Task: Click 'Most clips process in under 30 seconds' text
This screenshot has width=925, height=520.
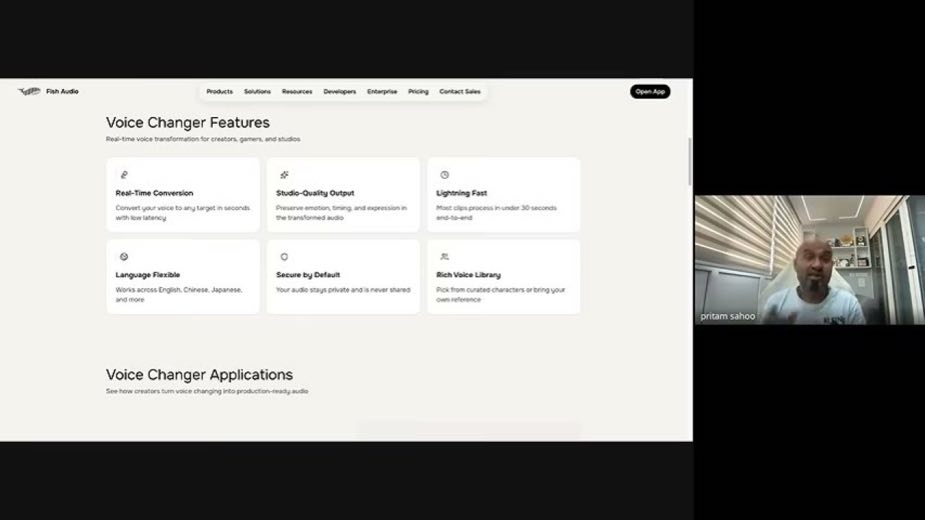Action: pyautogui.click(x=496, y=212)
